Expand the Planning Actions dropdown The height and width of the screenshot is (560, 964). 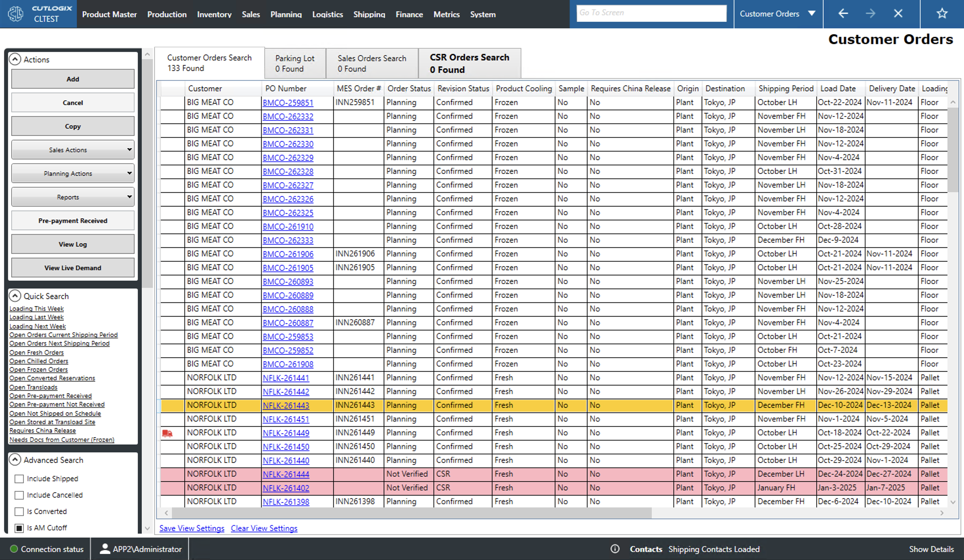point(73,174)
